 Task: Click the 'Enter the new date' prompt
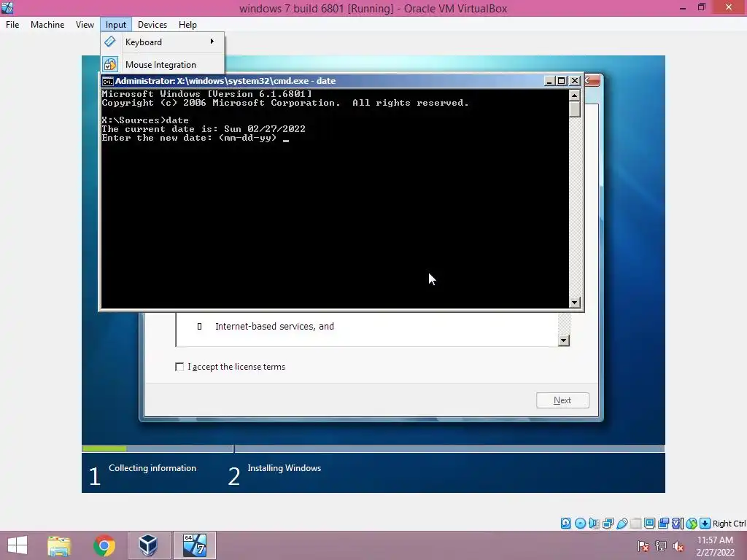189,138
